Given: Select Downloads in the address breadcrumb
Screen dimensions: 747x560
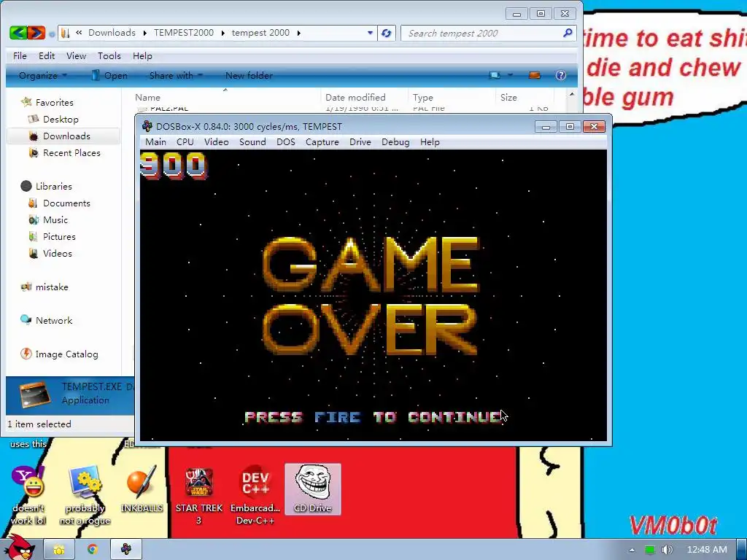Looking at the screenshot, I should pos(112,32).
